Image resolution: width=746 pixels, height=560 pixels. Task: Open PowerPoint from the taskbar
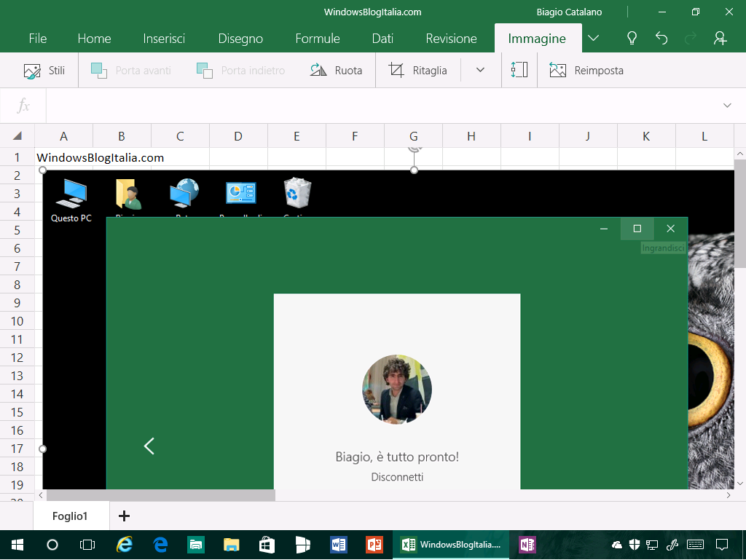374,545
